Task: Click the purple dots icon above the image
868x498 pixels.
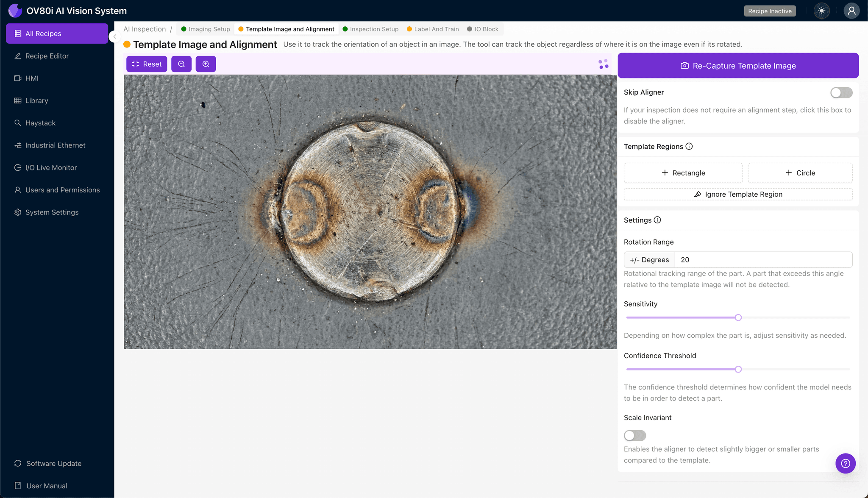Action: 604,64
